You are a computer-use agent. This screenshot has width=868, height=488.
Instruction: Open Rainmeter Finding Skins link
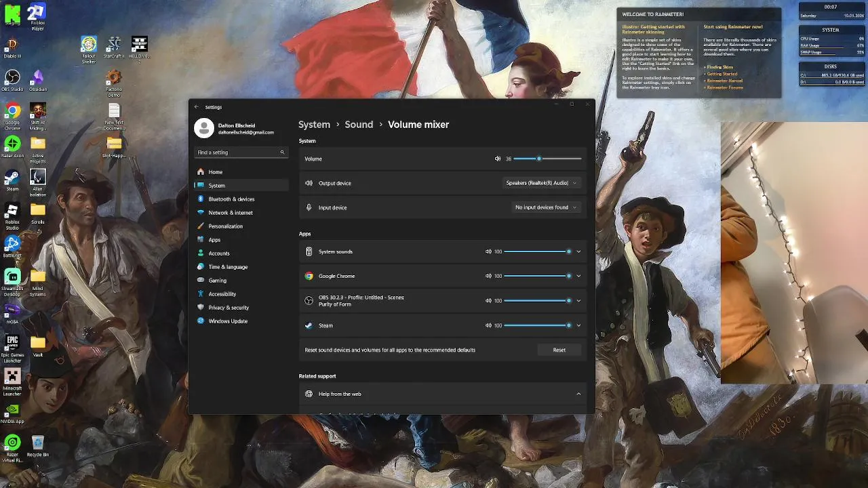719,67
